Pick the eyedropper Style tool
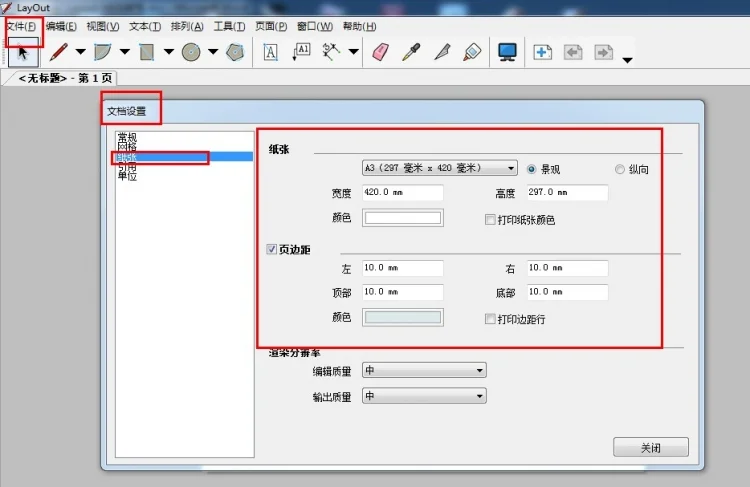 pyautogui.click(x=411, y=52)
